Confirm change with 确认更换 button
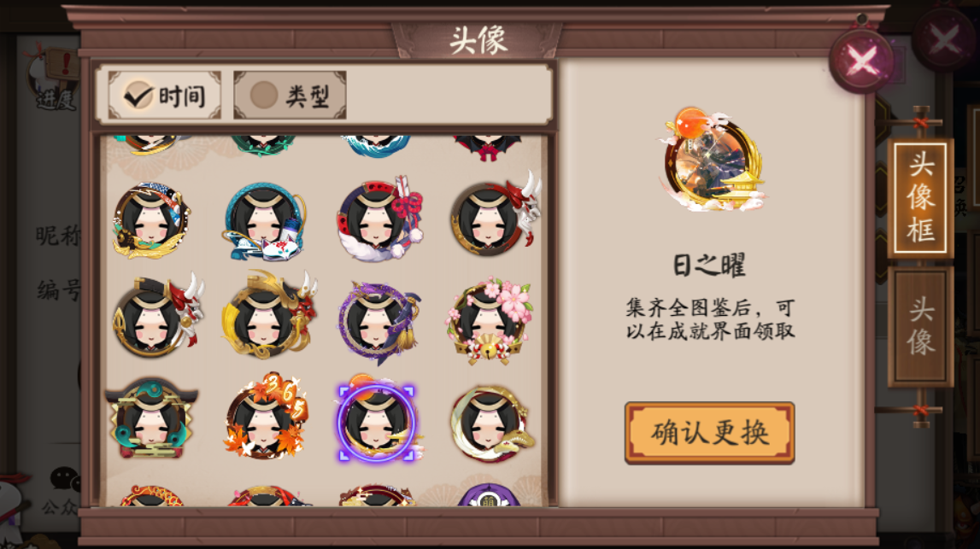 coord(709,433)
